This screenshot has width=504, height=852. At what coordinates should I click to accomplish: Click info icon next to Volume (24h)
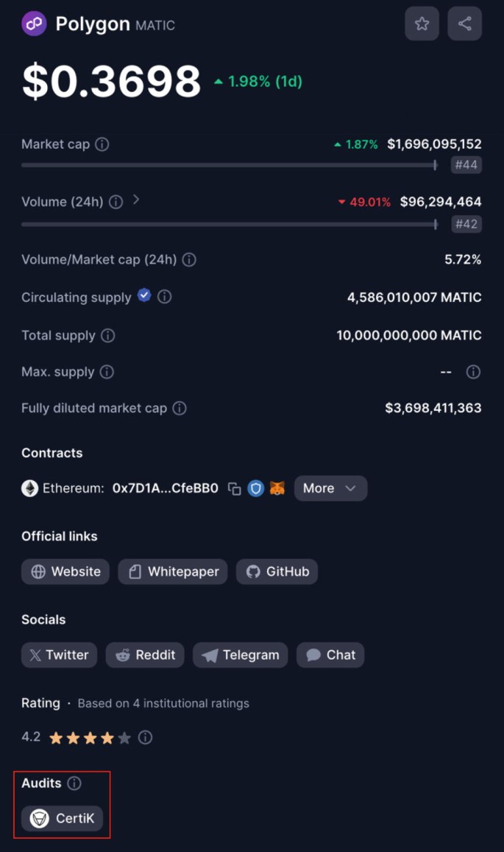(x=116, y=202)
